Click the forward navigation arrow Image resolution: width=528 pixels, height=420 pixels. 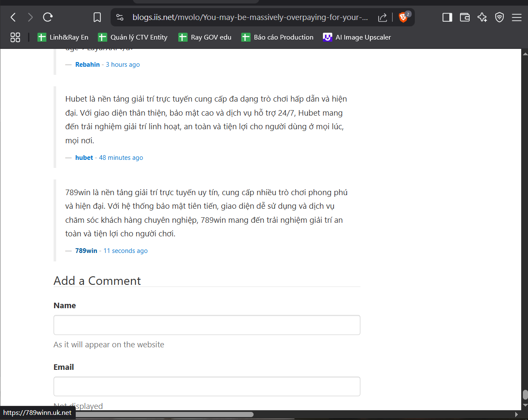30,17
